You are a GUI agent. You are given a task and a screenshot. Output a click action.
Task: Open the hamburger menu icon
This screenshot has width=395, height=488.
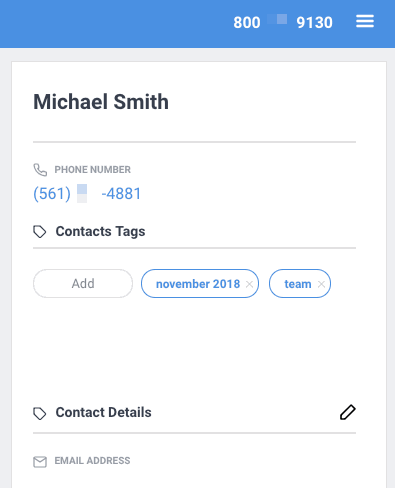tap(365, 22)
